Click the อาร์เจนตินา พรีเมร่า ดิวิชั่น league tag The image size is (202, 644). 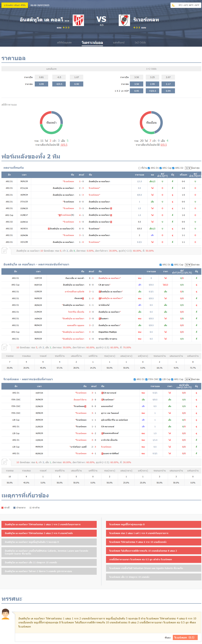tap(15, 5)
